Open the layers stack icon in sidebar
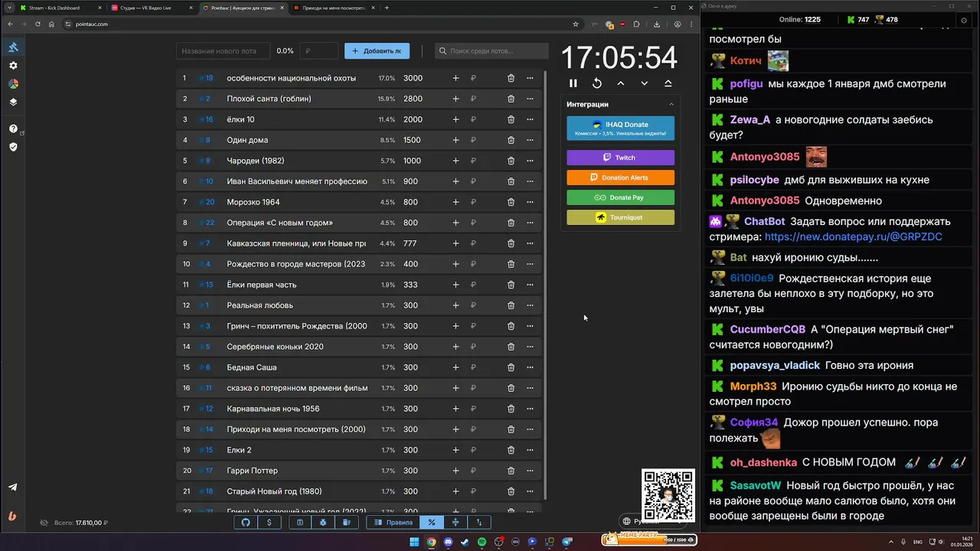Viewport: 980px width, 551px height. pyautogui.click(x=13, y=102)
